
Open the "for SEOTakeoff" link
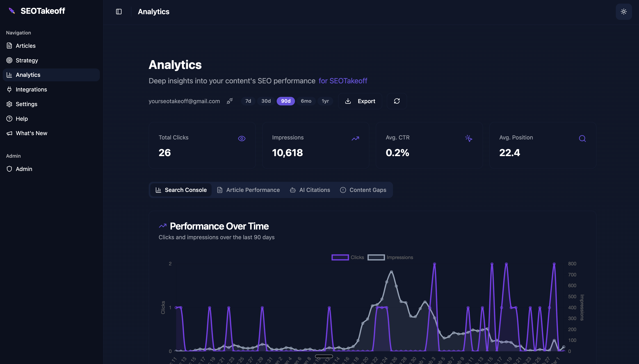tap(343, 81)
